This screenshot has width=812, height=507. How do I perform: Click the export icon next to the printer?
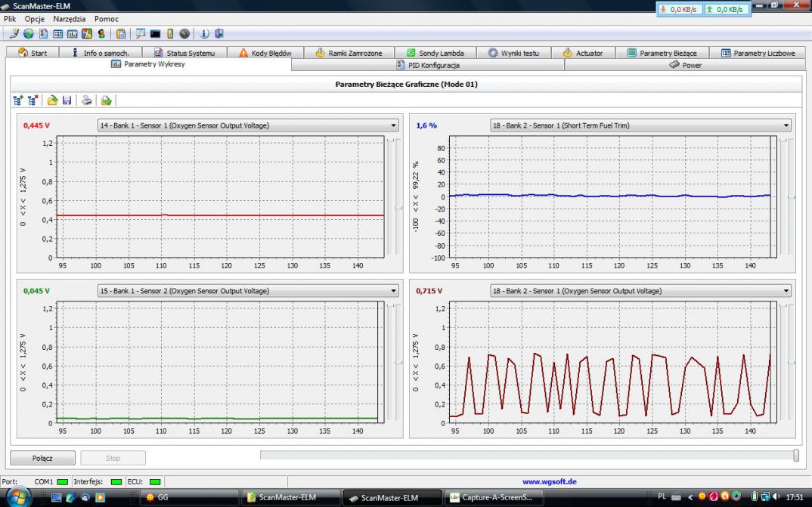tap(107, 100)
